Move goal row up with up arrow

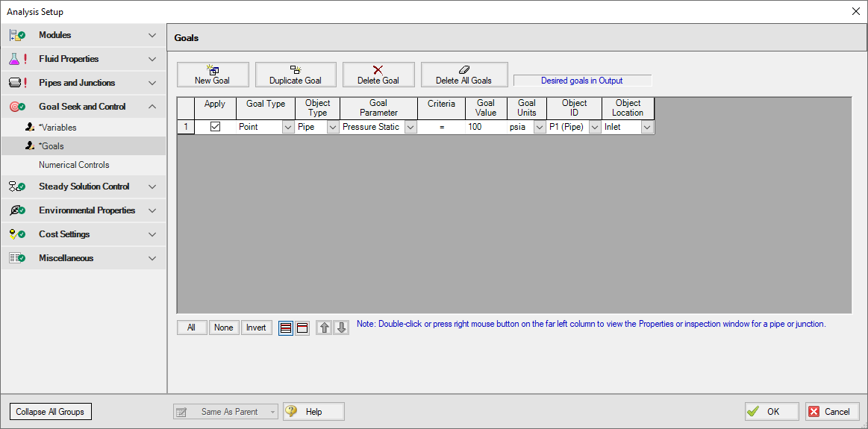point(325,328)
